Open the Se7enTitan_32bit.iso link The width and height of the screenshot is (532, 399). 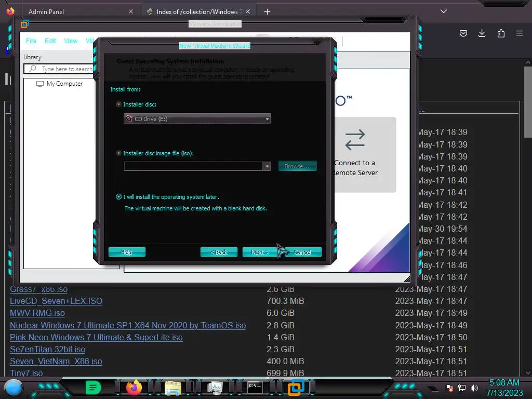(47, 349)
